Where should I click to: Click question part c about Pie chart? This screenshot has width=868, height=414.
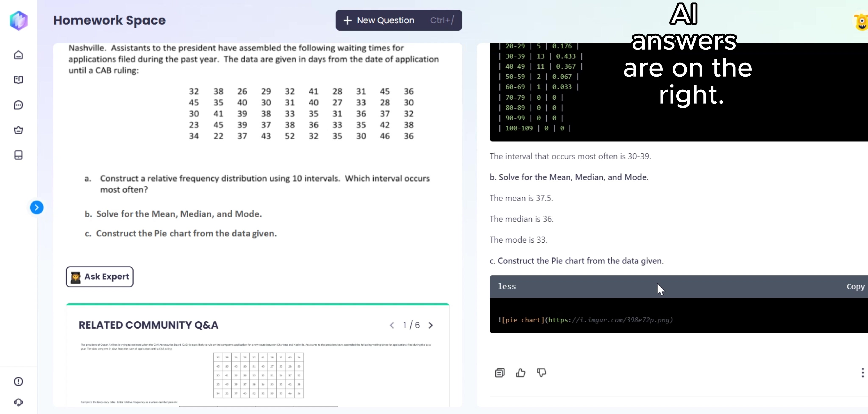pos(181,233)
